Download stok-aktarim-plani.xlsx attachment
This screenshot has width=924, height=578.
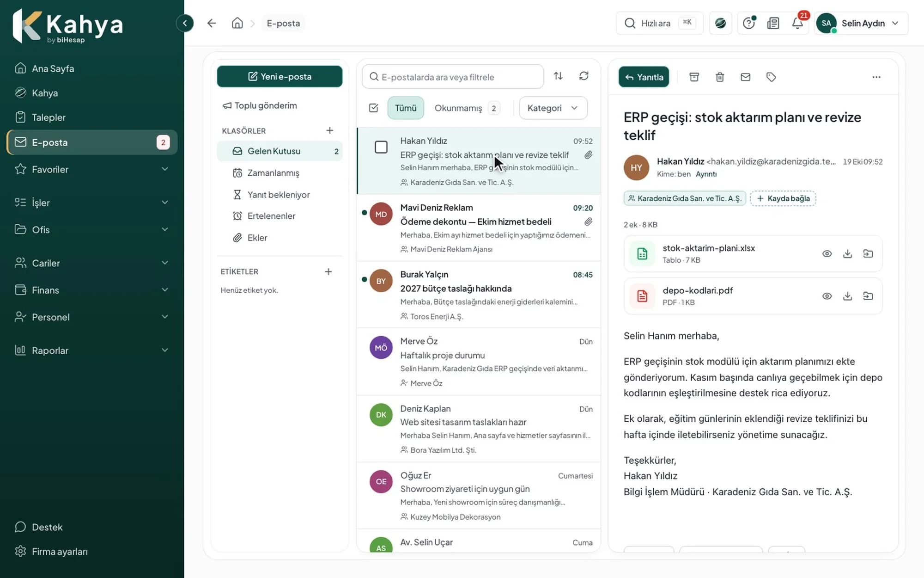click(847, 254)
